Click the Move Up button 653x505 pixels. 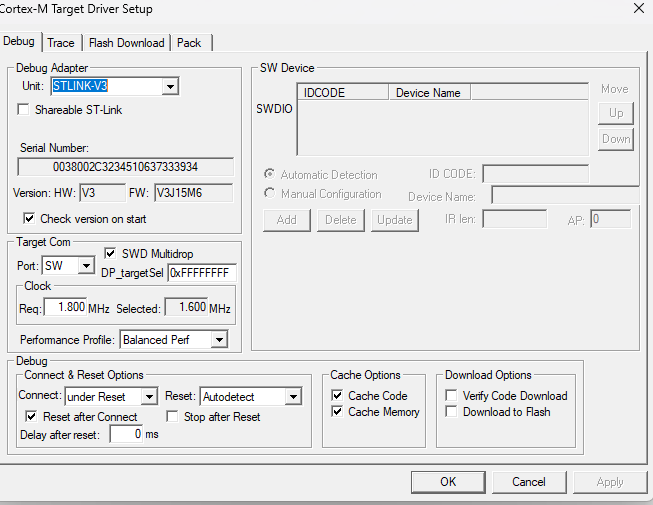tap(616, 113)
